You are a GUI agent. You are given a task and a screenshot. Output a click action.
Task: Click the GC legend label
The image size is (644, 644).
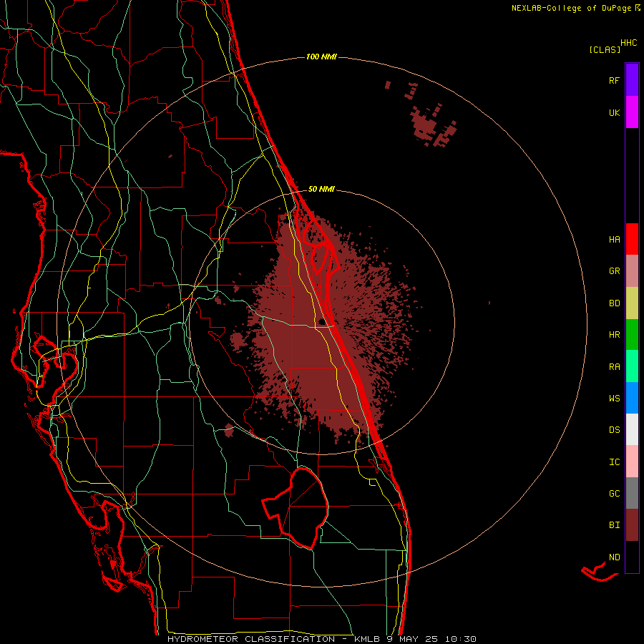point(614,494)
